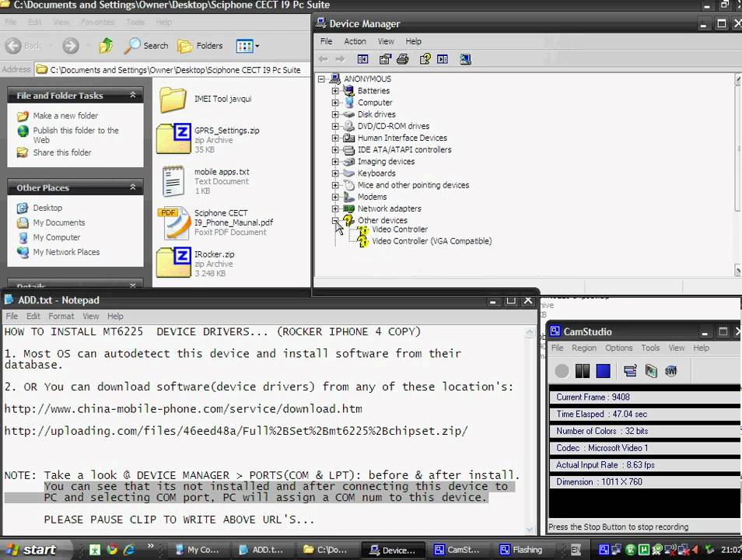This screenshot has width=742, height=560.
Task: Click Device Manager scrollbar down arrow
Action: point(738,271)
